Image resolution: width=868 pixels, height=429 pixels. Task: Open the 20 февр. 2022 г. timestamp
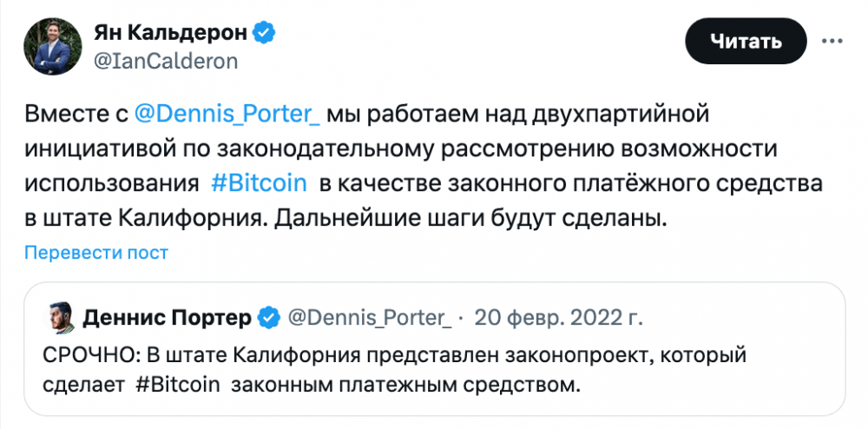point(557,318)
